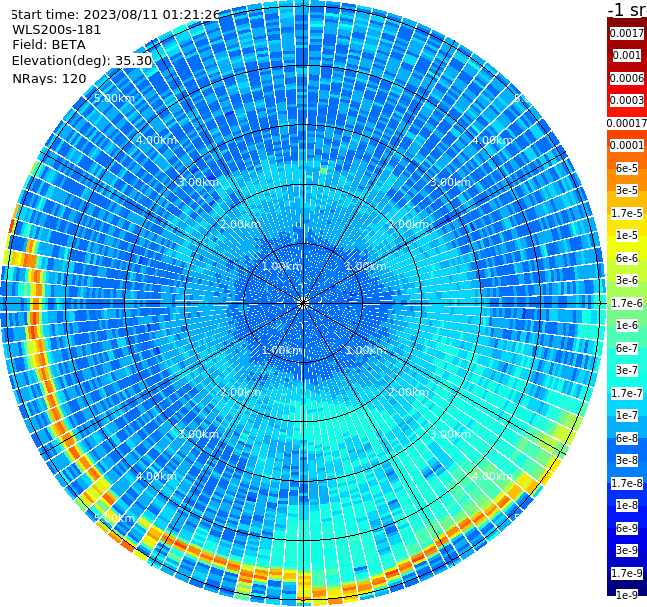
Task: Click the 6e-9 colorbar tick
Action: coord(627,528)
